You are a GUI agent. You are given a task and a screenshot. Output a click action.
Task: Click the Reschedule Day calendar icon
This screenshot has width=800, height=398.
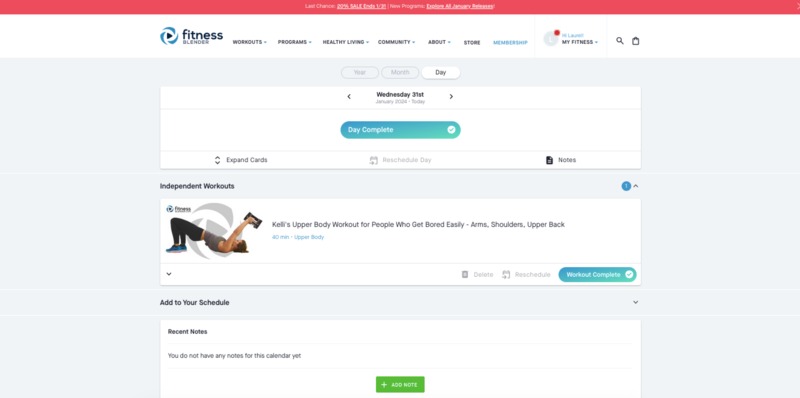click(x=373, y=160)
